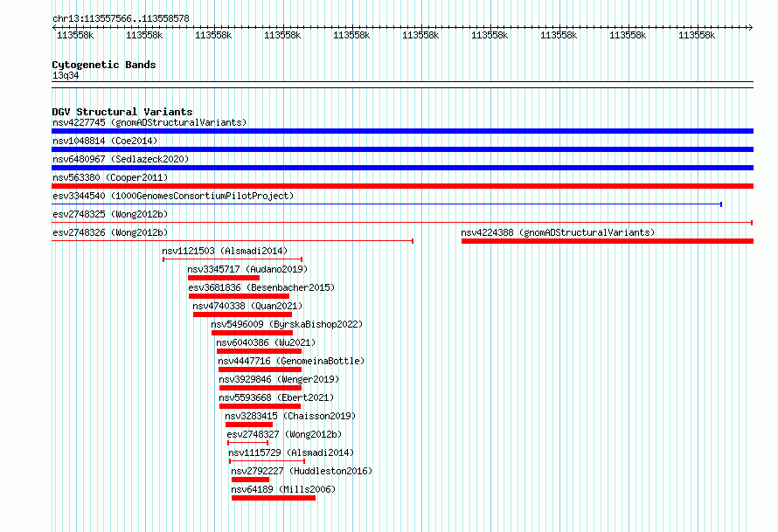Select nsv4740338 (Quan2021) label
This screenshot has width=778, height=532.
tap(247, 306)
